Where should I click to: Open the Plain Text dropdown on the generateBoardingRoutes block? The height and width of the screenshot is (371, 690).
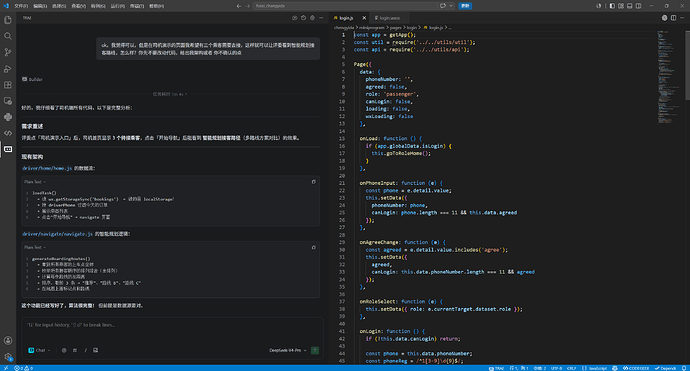click(35, 247)
